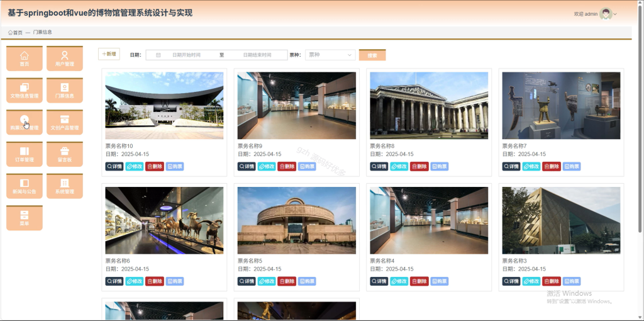Viewport: 644px width, 321px height.
Task: Click 购票 on 票务名称5 card
Action: click(x=307, y=281)
